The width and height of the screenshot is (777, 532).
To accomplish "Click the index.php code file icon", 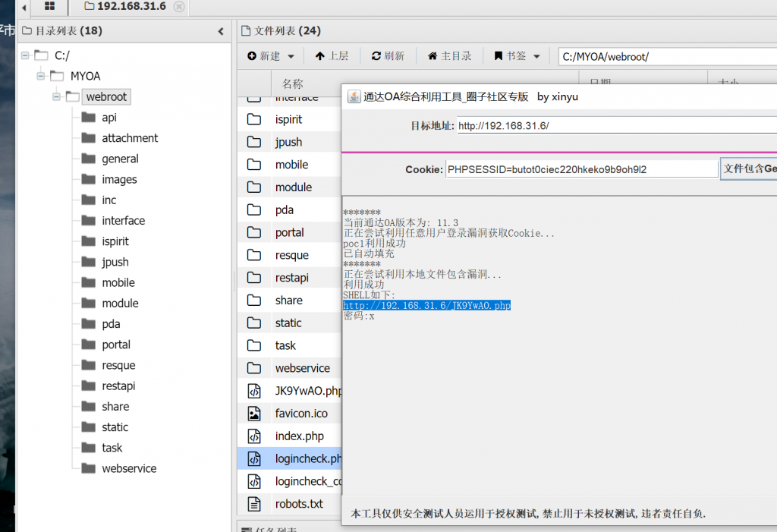I will tap(254, 436).
